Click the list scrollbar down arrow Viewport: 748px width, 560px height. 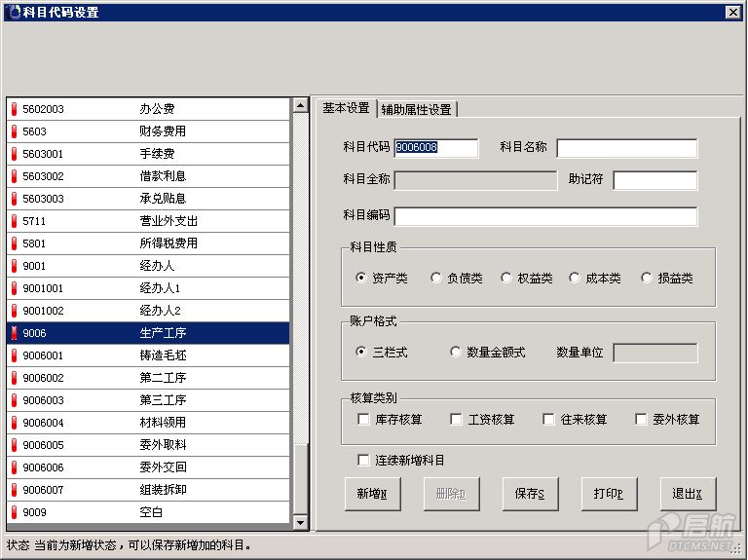(300, 523)
